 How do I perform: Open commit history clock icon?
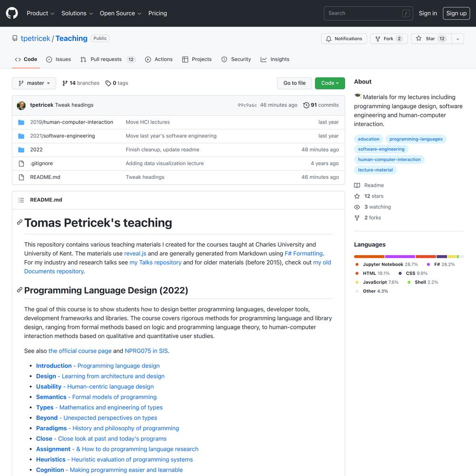point(306,105)
